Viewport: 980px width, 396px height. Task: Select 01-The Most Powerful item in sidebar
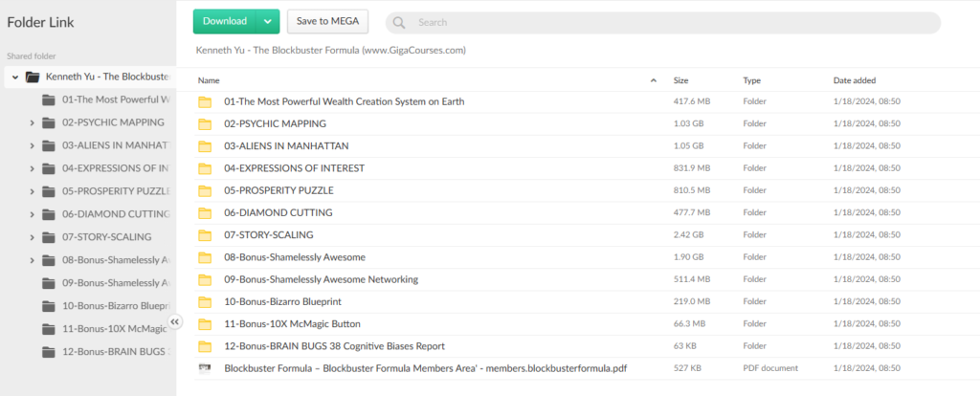[x=115, y=99]
